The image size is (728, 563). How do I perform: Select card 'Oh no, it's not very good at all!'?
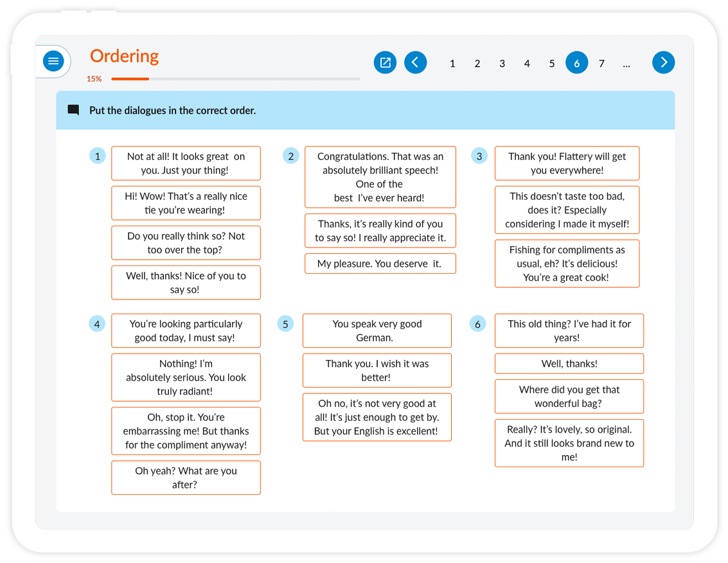(377, 417)
